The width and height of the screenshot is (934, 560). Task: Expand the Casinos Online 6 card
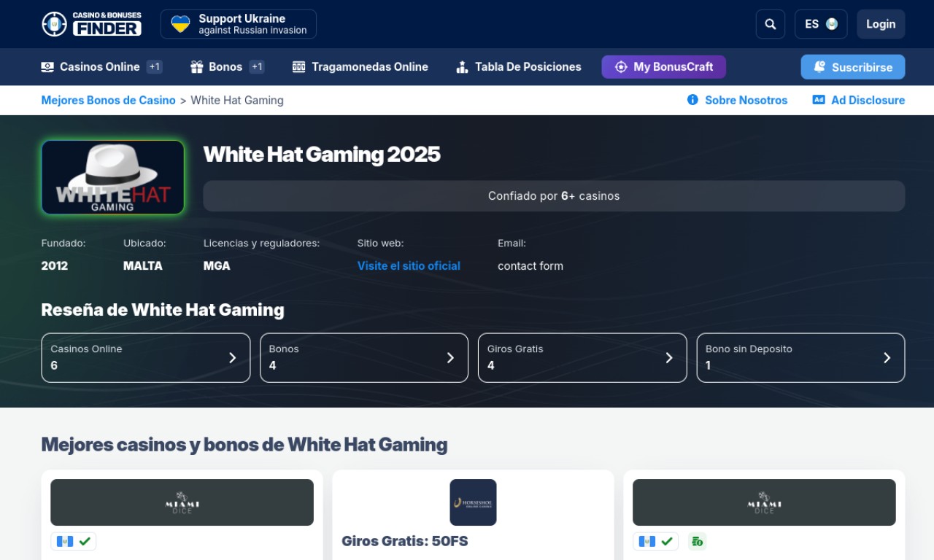point(146,358)
